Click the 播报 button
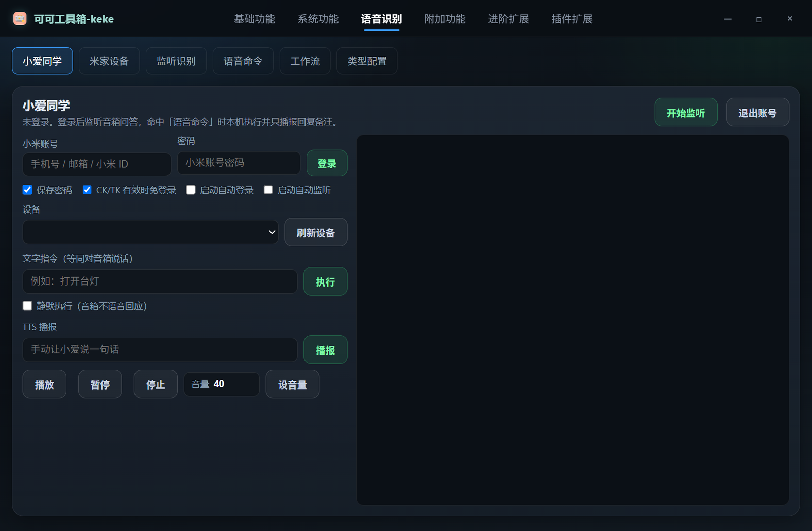Image resolution: width=812 pixels, height=531 pixels. [325, 350]
